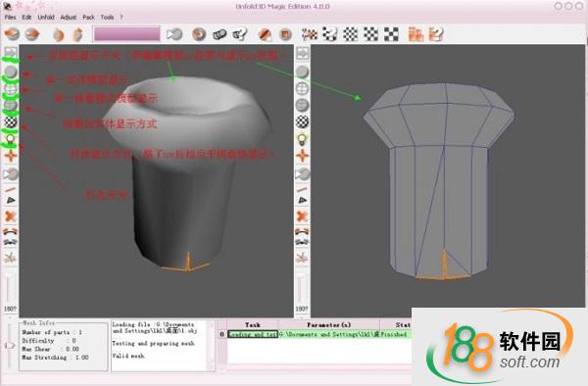
Task: Toggle light bulb lighting in left viewport
Action: 11,139
